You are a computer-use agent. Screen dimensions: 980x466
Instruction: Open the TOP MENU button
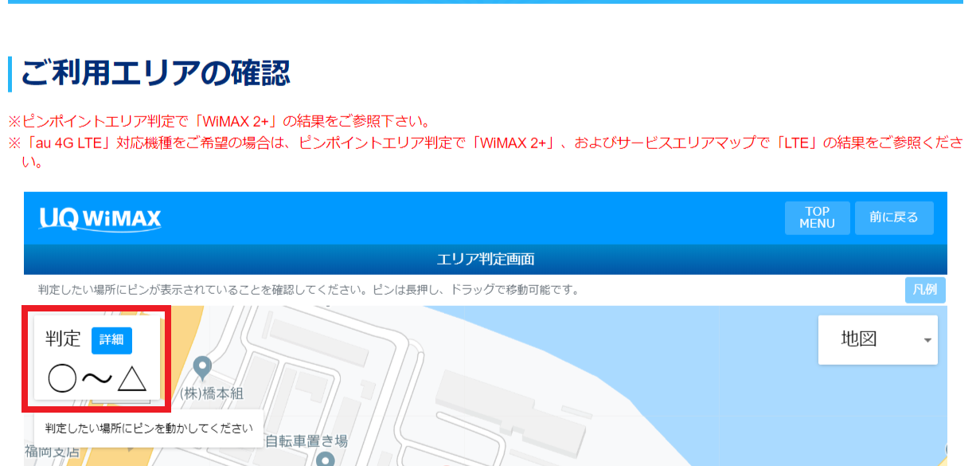click(817, 217)
